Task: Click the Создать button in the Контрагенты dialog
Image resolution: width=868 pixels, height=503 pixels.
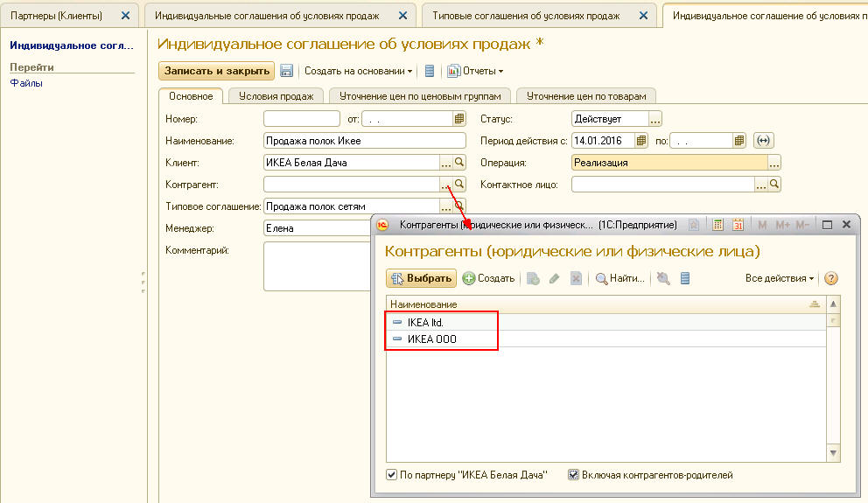Action: click(489, 278)
